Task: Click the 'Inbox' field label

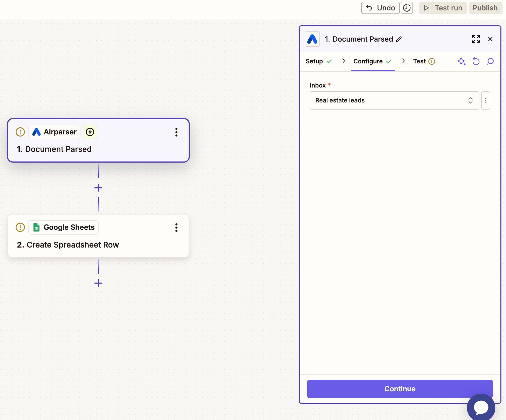Action: tap(317, 85)
